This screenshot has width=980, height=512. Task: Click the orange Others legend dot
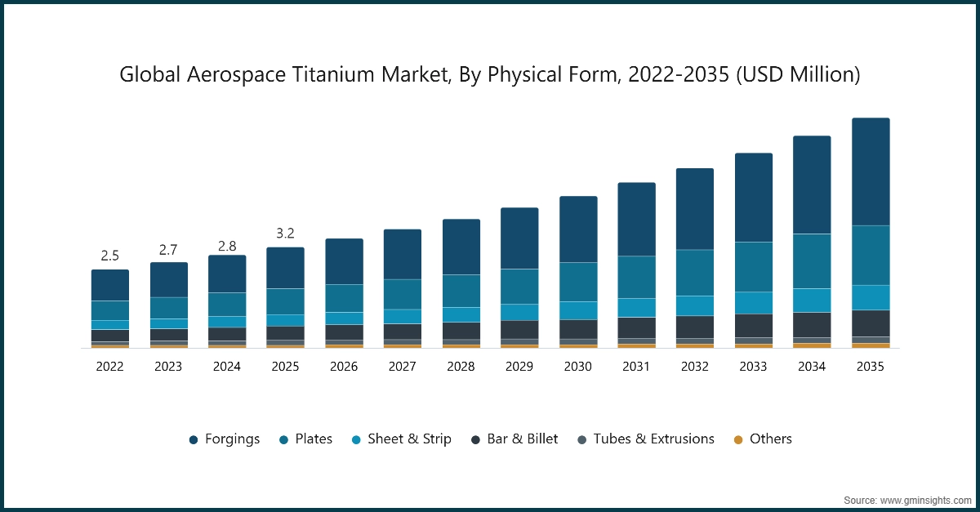(x=738, y=439)
